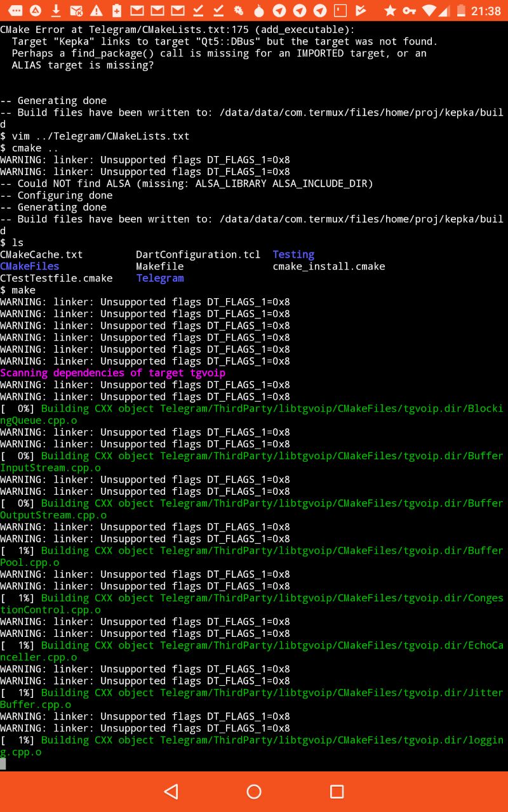The width and height of the screenshot is (508, 812).
Task: Tap the logging.cpp.o build line
Action: (251, 746)
